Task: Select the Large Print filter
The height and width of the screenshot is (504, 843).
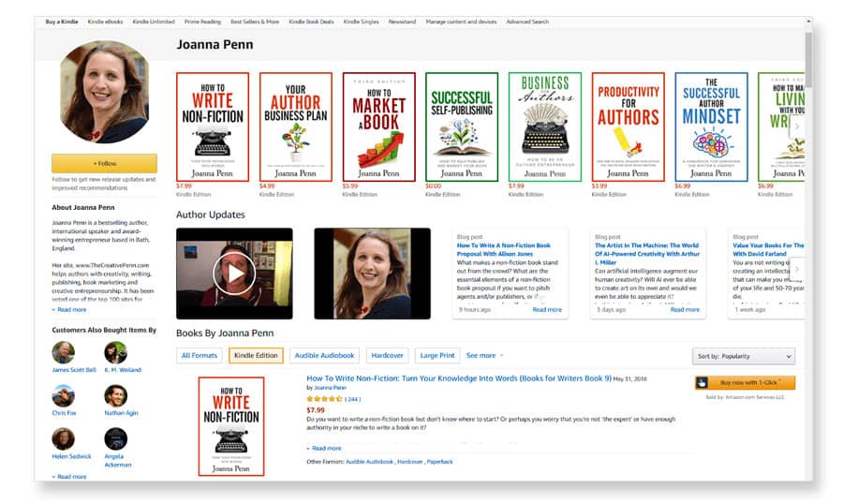Action: pos(437,356)
